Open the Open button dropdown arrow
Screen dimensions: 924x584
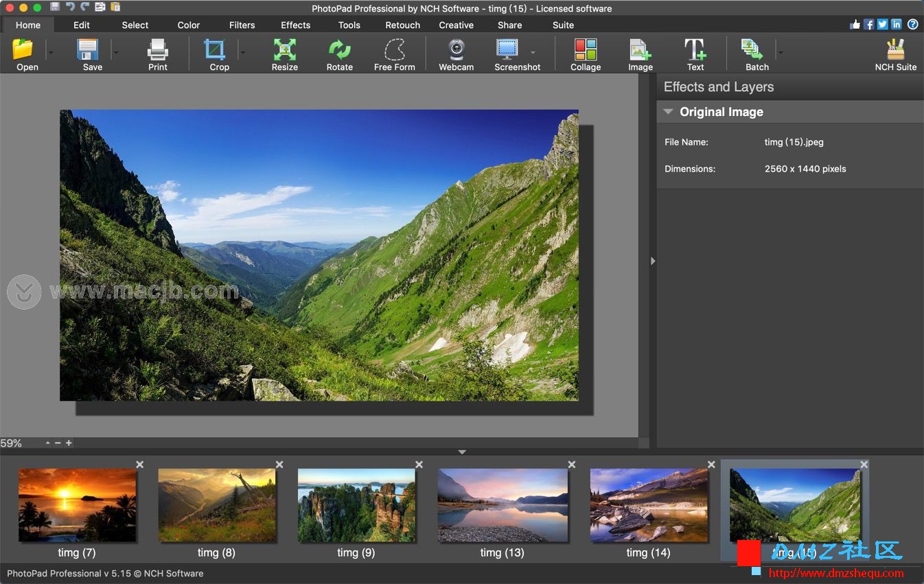[50, 52]
